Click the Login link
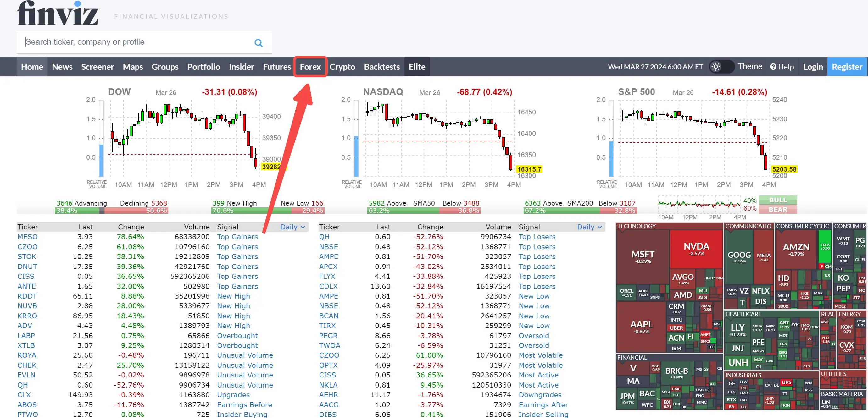The image size is (868, 418). click(x=813, y=67)
